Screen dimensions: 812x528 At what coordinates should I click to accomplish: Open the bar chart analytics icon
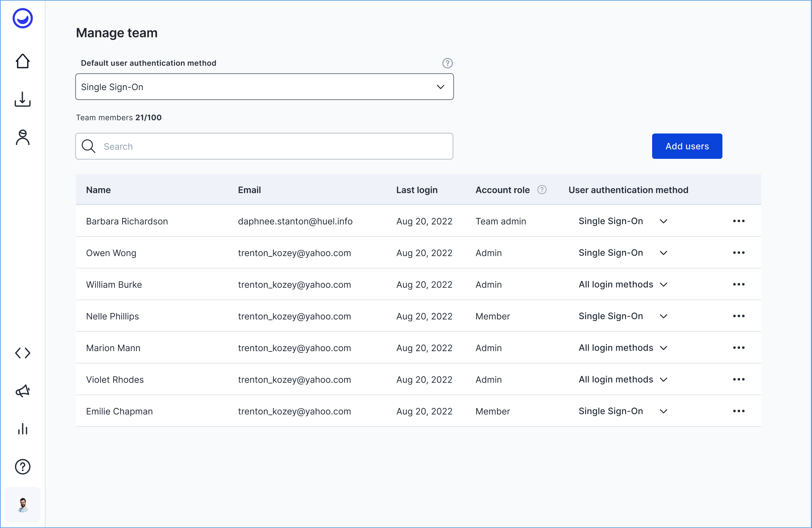(22, 429)
